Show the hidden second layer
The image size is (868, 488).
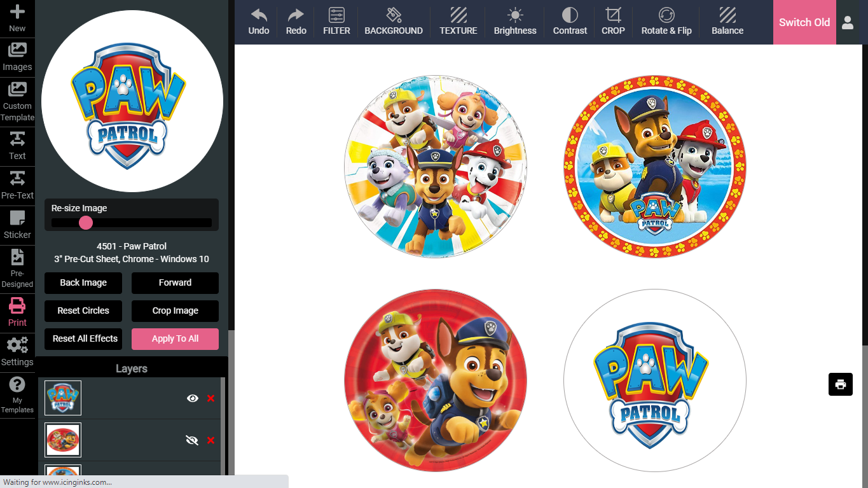coord(192,440)
